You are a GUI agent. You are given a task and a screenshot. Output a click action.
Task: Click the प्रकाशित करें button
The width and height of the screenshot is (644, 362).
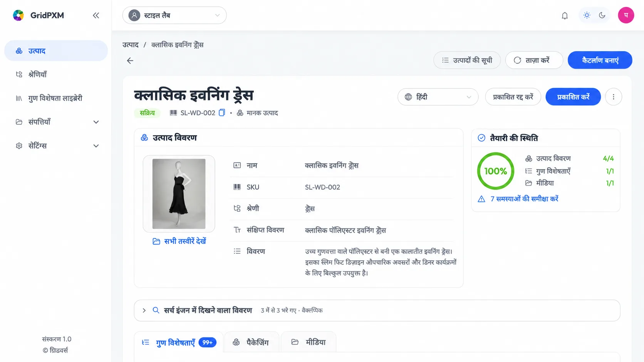(x=573, y=97)
